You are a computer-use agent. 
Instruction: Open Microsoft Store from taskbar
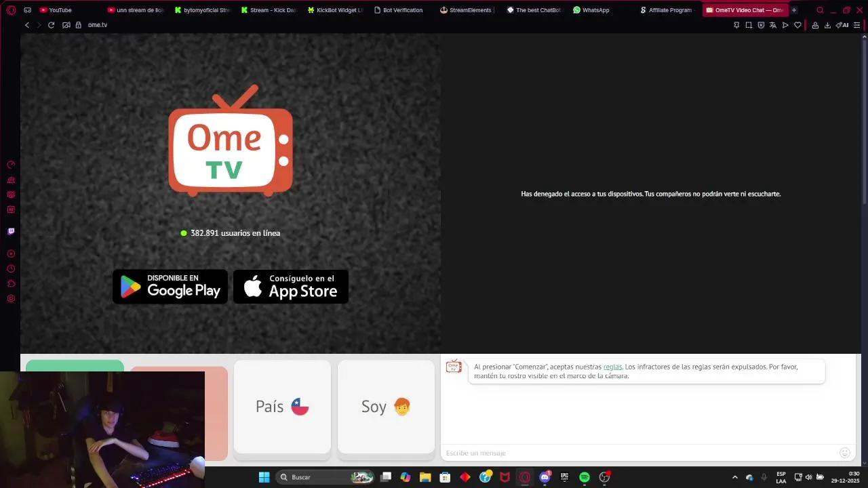click(445, 477)
